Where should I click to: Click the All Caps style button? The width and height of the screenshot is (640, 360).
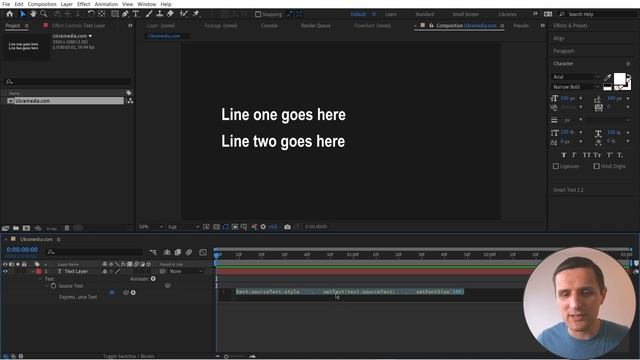click(587, 155)
